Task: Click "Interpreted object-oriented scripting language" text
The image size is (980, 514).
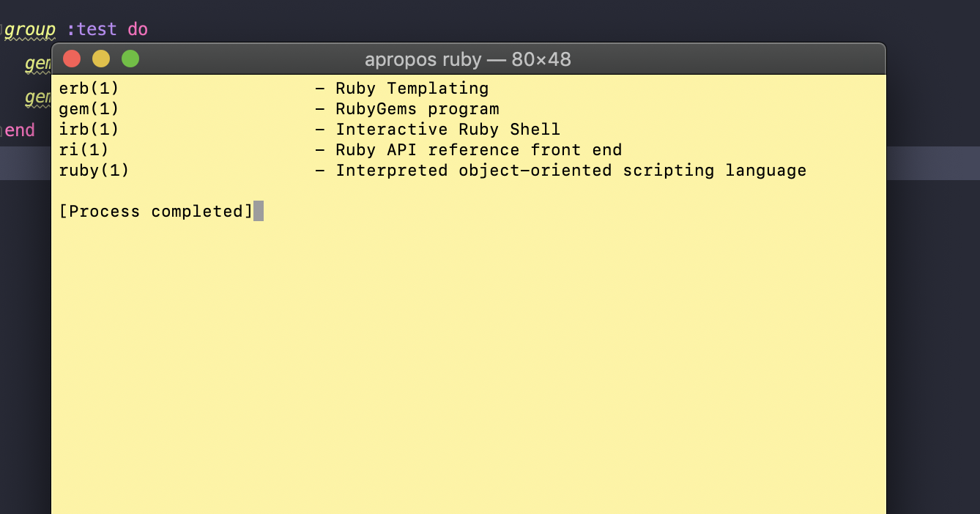Action: (571, 171)
